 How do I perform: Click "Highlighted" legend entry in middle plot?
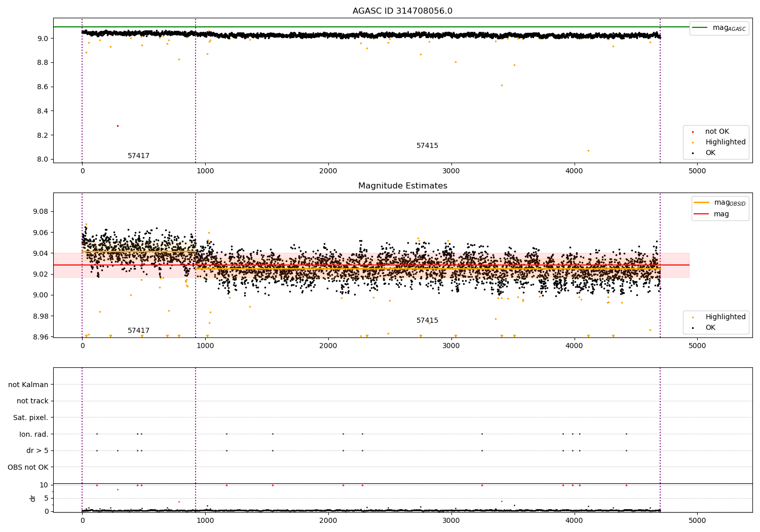click(x=726, y=317)
